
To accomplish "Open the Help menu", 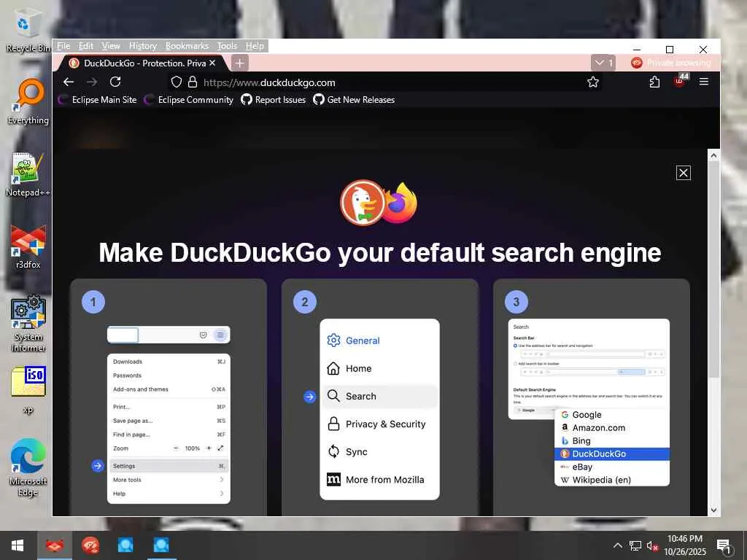I will pyautogui.click(x=255, y=46).
